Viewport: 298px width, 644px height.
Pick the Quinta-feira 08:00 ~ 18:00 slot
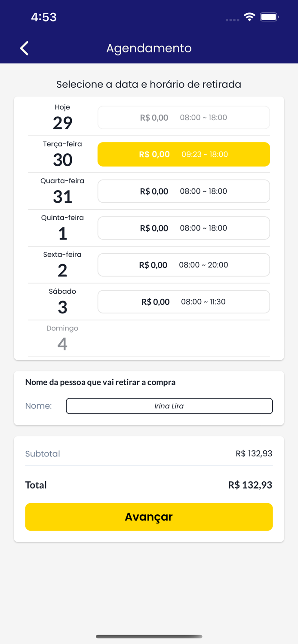coord(184,228)
